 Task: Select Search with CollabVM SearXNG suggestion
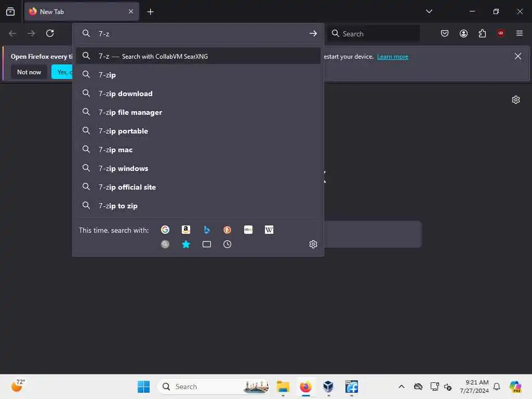click(198, 56)
